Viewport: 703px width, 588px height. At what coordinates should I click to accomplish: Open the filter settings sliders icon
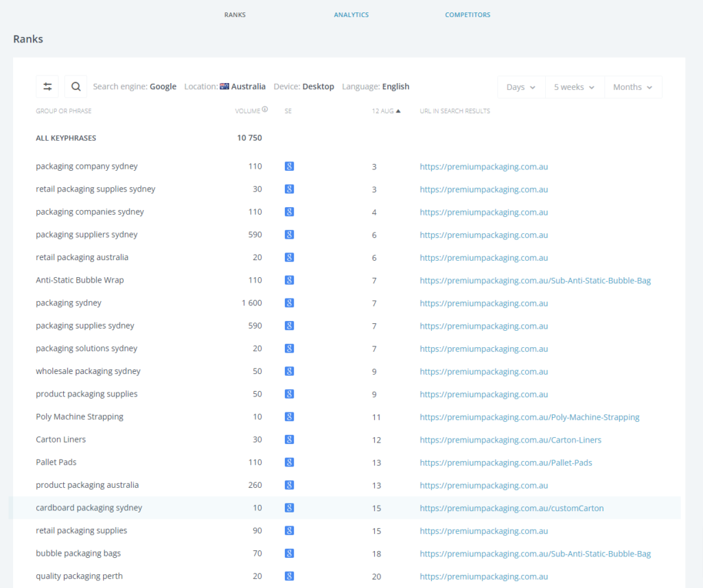[47, 86]
